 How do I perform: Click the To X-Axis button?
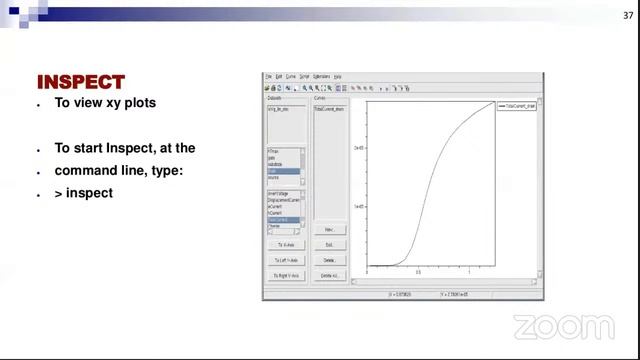click(x=286, y=245)
